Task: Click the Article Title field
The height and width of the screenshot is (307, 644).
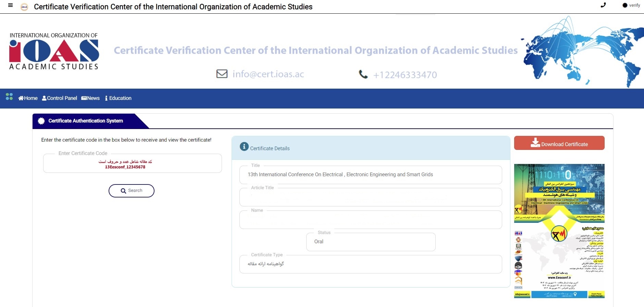Action: 371,197
